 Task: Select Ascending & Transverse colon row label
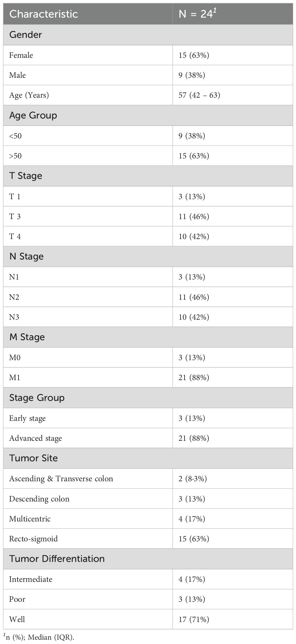coord(61,479)
